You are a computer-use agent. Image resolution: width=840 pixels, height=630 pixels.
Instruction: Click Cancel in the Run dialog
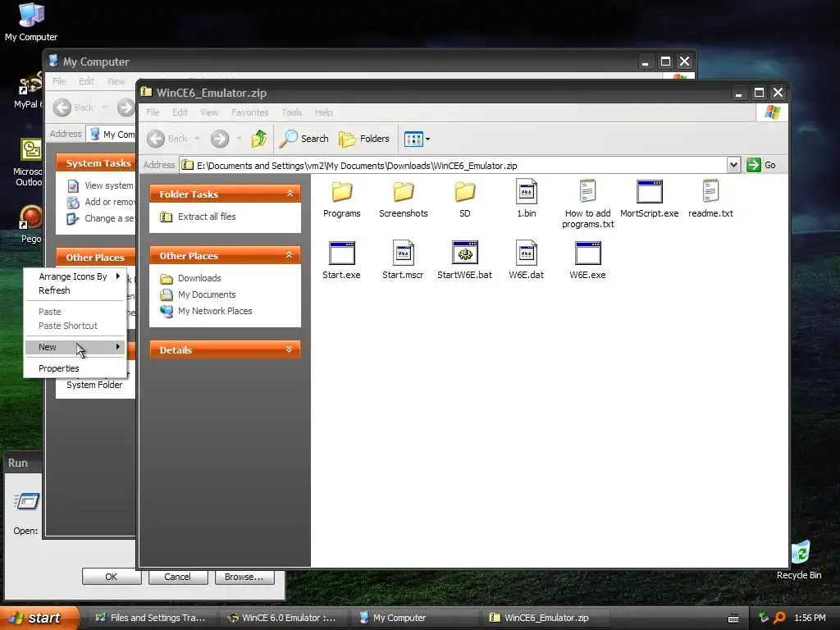[x=177, y=577]
